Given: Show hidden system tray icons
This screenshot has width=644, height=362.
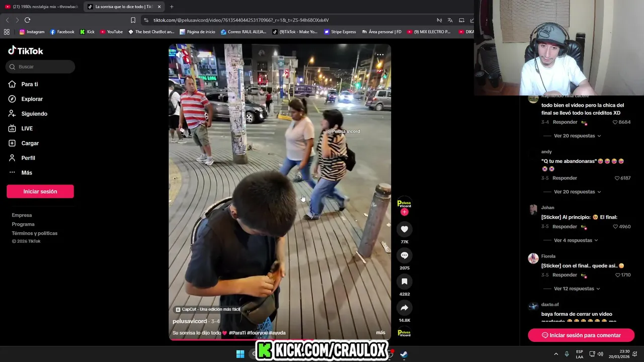Looking at the screenshot, I should coord(556,354).
